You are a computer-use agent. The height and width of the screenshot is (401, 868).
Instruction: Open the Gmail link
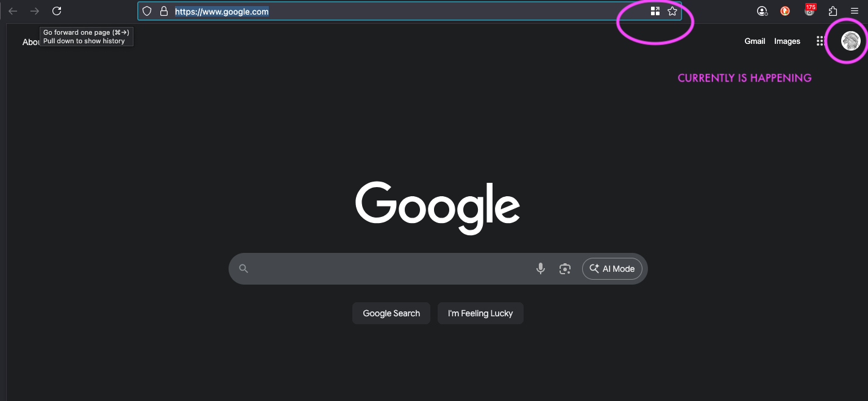pos(755,41)
